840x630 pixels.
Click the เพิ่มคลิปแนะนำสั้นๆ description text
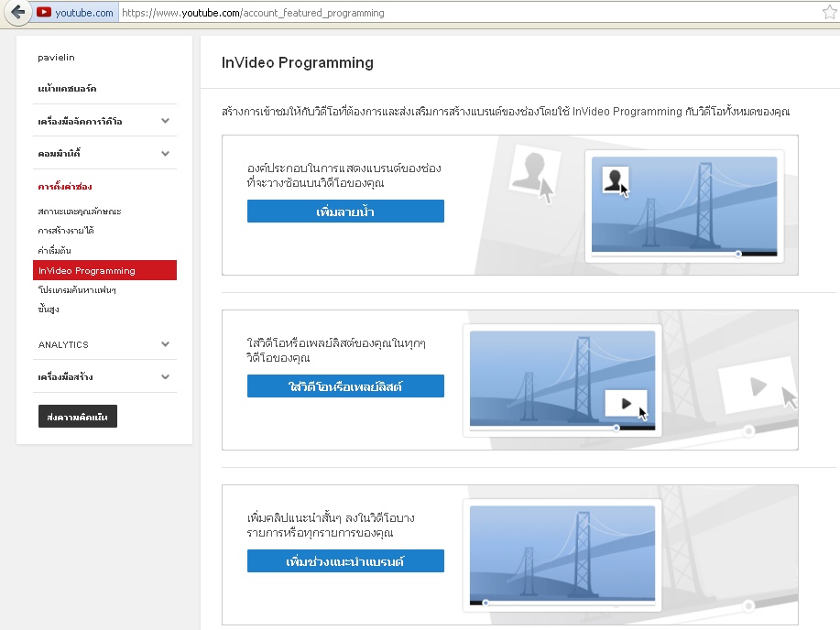coord(331,525)
